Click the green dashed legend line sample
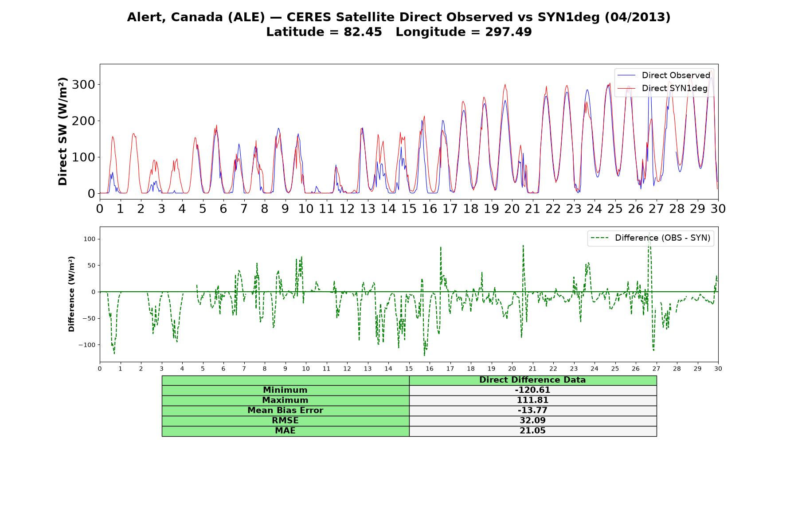Viewport: 798px width, 532px height. [599, 238]
